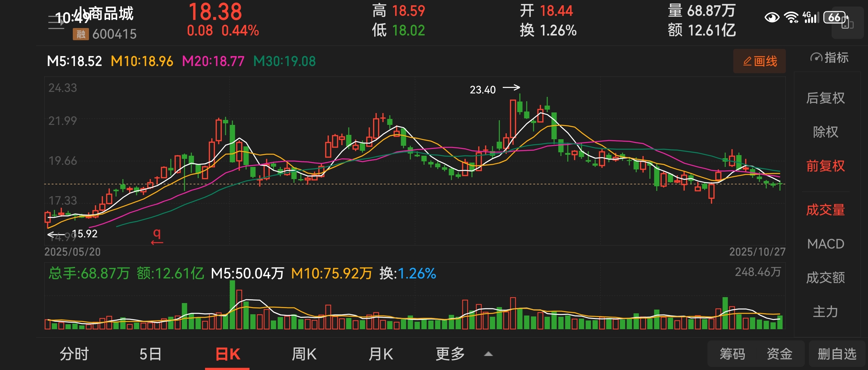This screenshot has width=868, height=370.
Task: Tap the 23.40 high price marker
Action: [483, 90]
